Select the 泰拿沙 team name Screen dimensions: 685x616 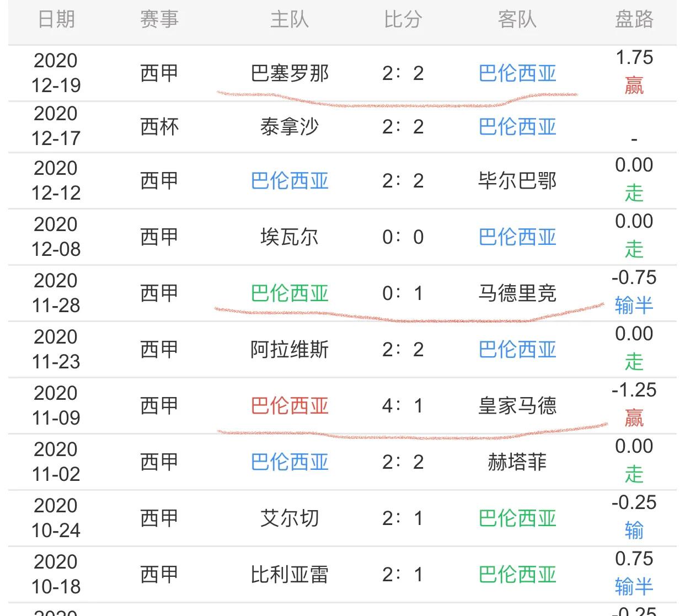289,127
